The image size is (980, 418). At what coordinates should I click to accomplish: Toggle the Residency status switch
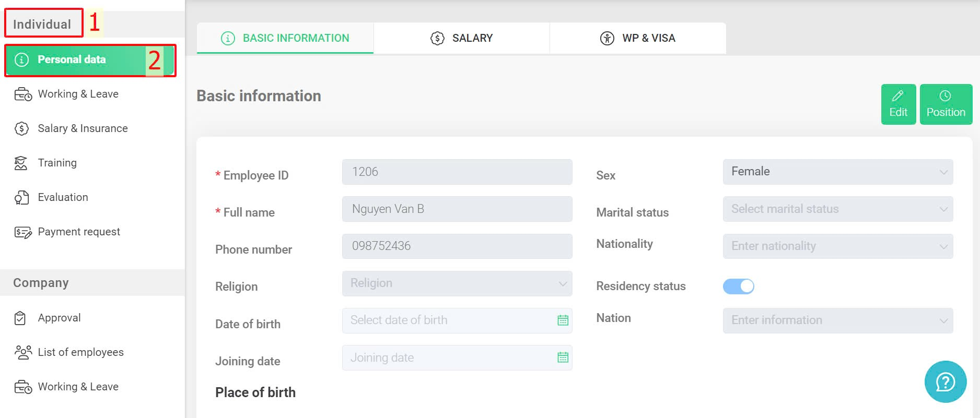point(739,286)
